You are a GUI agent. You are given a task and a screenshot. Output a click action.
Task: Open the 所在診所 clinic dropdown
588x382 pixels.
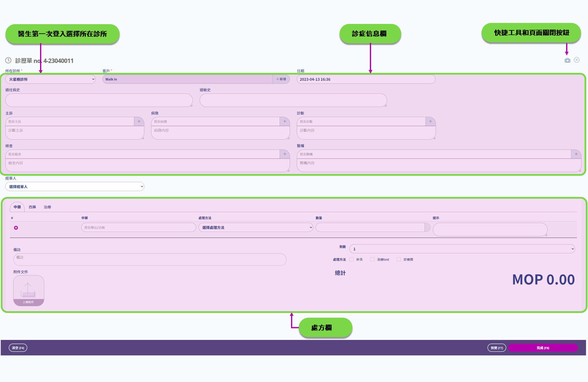[50, 79]
